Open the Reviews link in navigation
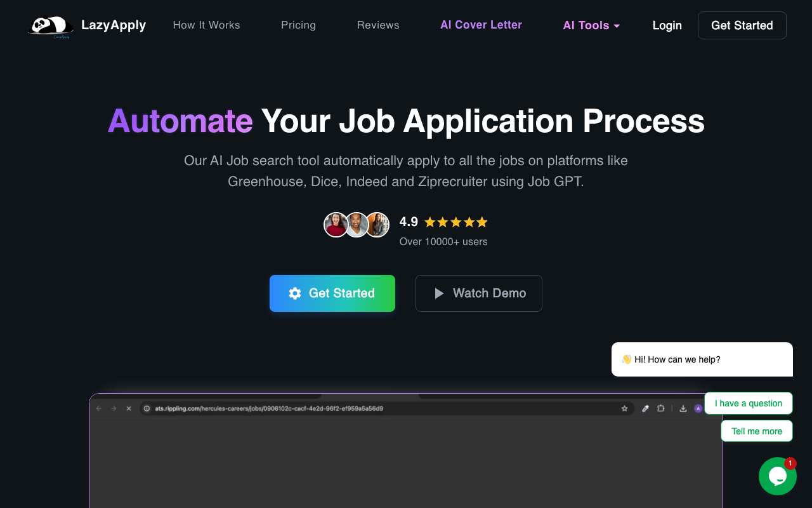This screenshot has height=508, width=812. coord(378,25)
